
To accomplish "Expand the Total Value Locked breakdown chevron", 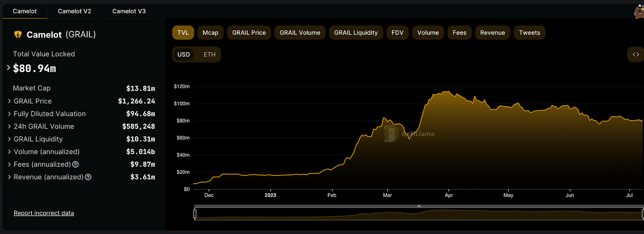I will click(8, 68).
